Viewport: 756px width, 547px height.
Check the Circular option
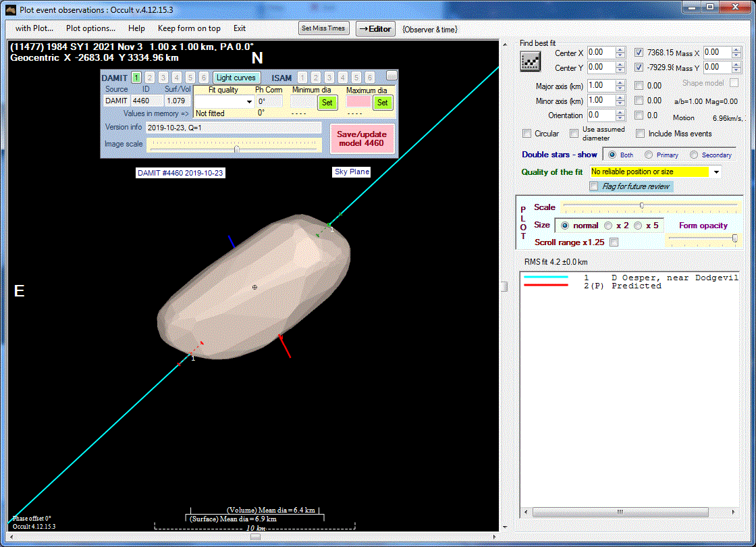(527, 134)
